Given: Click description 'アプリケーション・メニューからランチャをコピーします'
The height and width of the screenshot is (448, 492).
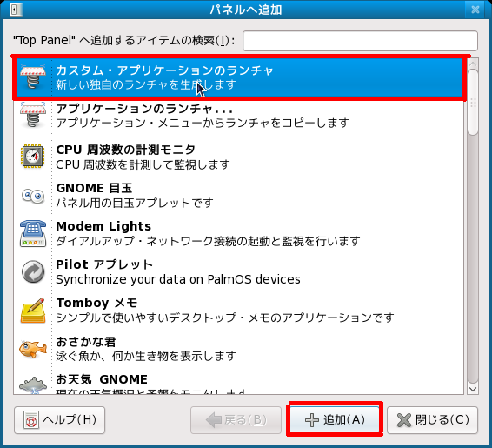Looking at the screenshot, I should point(203,123).
